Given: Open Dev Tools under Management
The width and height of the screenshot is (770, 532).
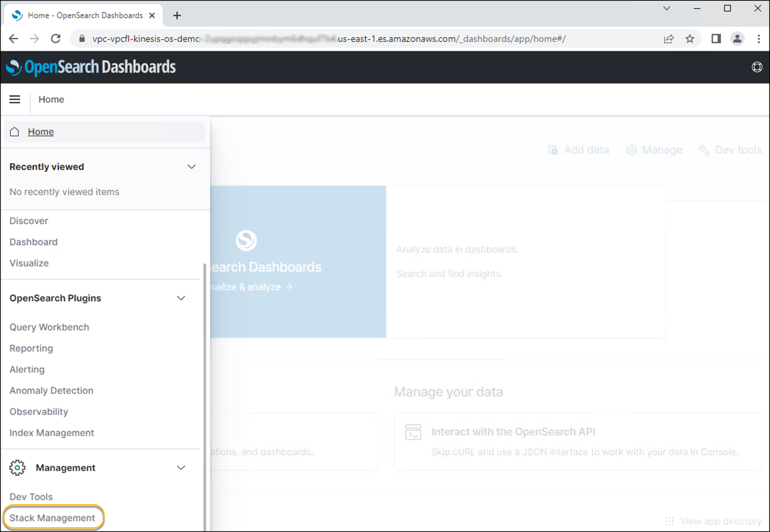Looking at the screenshot, I should [x=31, y=497].
